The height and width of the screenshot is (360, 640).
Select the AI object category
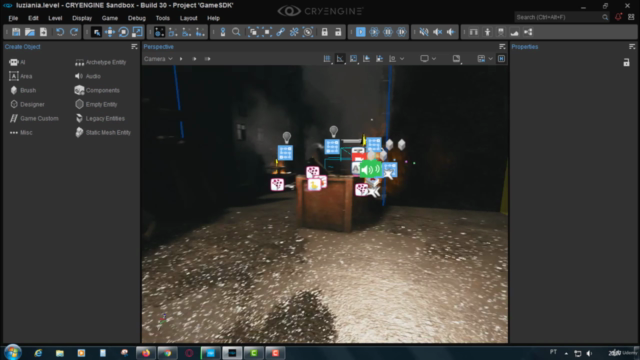pyautogui.click(x=17, y=62)
